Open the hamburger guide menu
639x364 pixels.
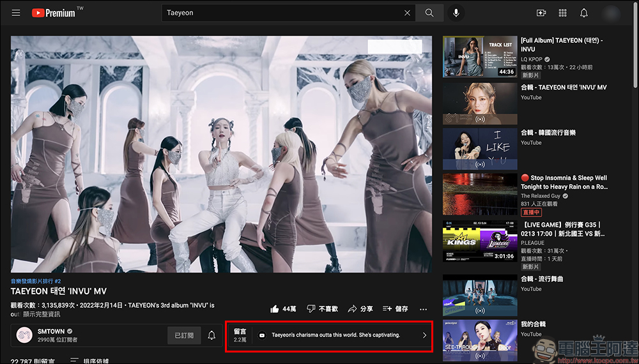pyautogui.click(x=16, y=13)
